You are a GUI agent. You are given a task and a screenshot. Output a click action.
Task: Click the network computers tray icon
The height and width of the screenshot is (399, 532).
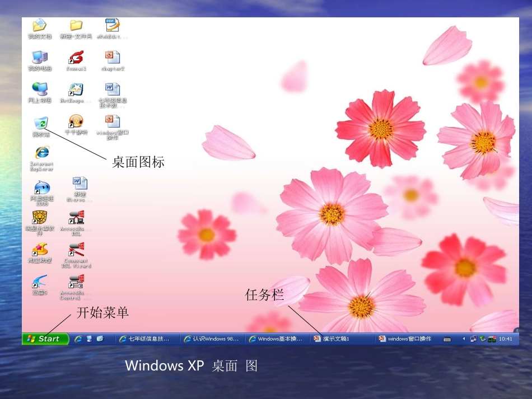tap(473, 339)
